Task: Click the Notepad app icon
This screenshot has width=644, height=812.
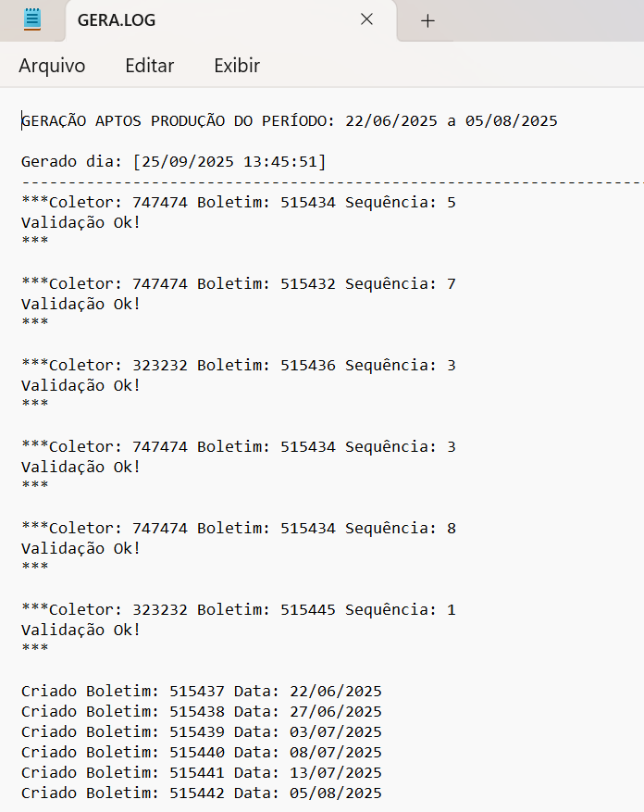Action: click(32, 19)
